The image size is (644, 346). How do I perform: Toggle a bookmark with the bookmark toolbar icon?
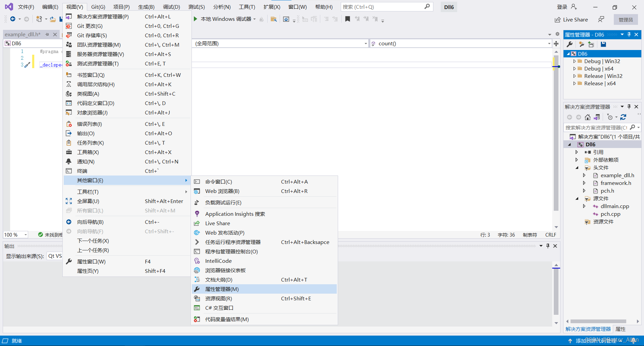point(348,19)
